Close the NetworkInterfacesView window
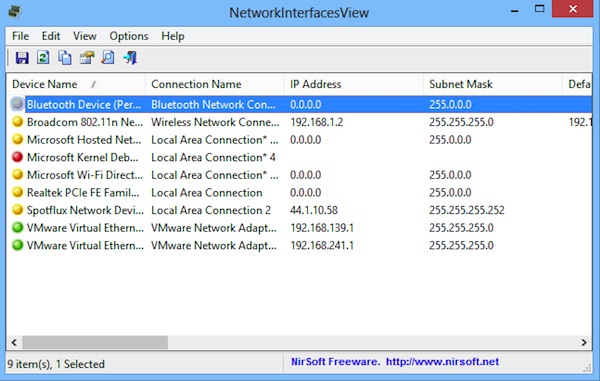This screenshot has width=600, height=381. 572,9
